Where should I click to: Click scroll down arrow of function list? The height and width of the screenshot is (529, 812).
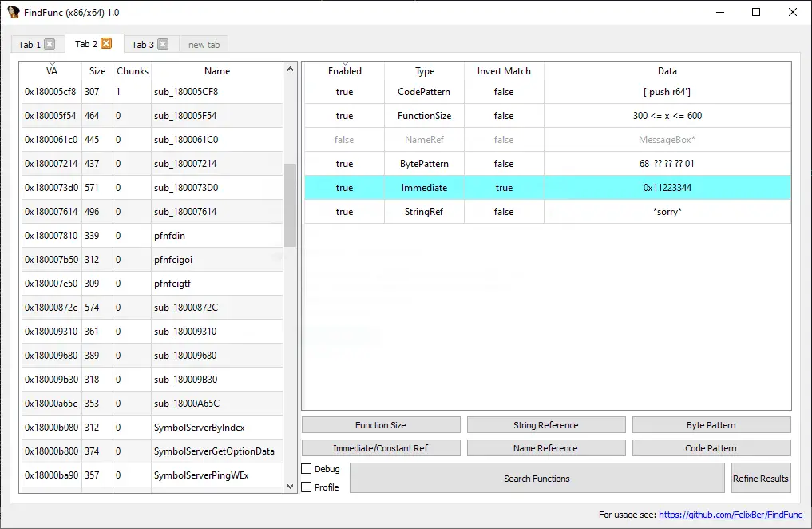290,487
